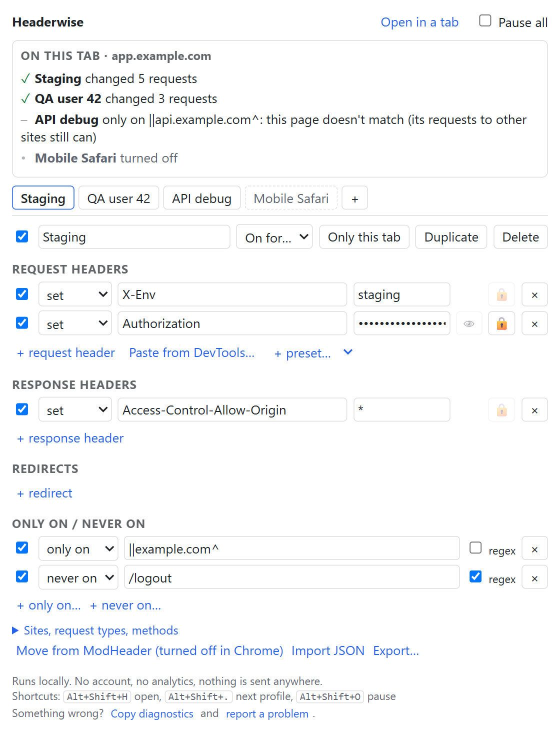Edit the asterisk response header value
Image resolution: width=560 pixels, height=733 pixels.
pos(401,410)
